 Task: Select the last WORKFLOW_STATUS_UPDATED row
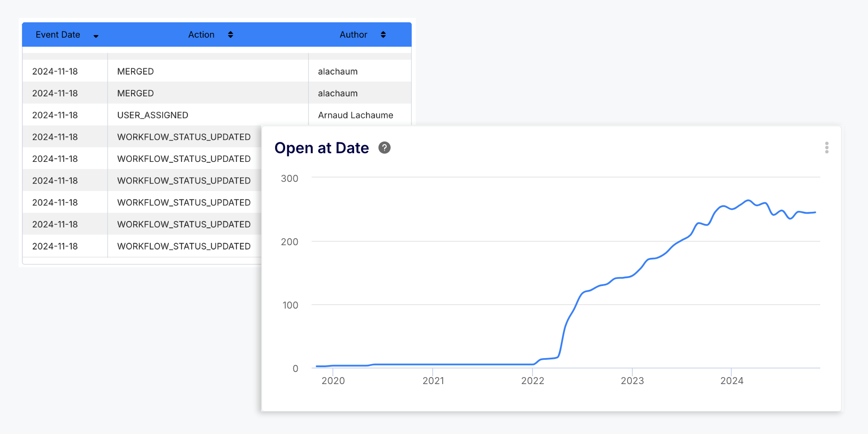point(184,246)
